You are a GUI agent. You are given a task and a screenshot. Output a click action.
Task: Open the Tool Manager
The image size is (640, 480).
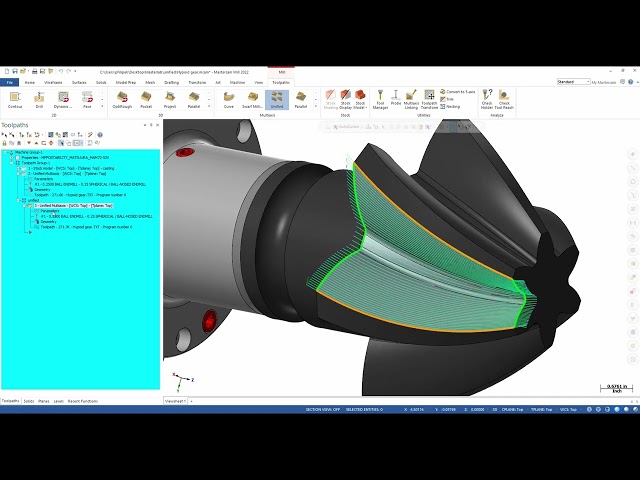[x=380, y=100]
